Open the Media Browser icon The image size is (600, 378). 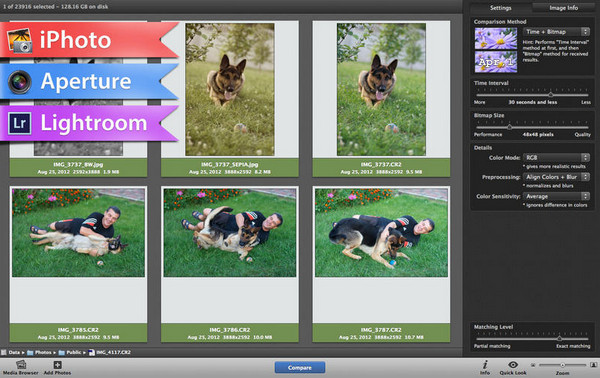[21, 364]
